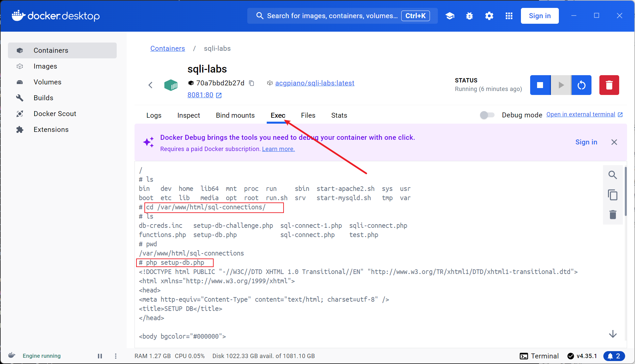Screen dimensions: 635x364
Task: Click the 'cd /var/www/html/sql-connections/' command text
Action: coord(206,207)
